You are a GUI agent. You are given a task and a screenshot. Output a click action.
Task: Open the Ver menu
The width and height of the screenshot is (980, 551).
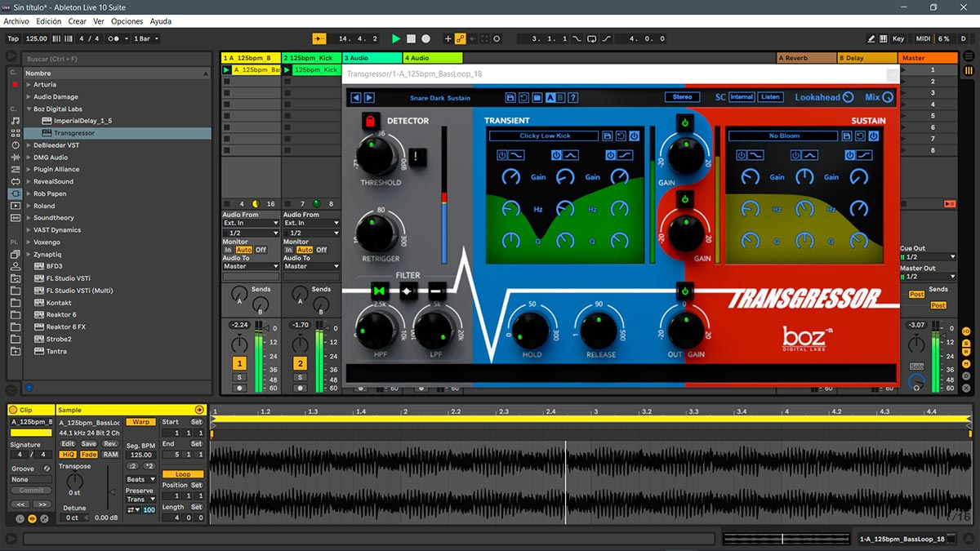click(x=99, y=21)
